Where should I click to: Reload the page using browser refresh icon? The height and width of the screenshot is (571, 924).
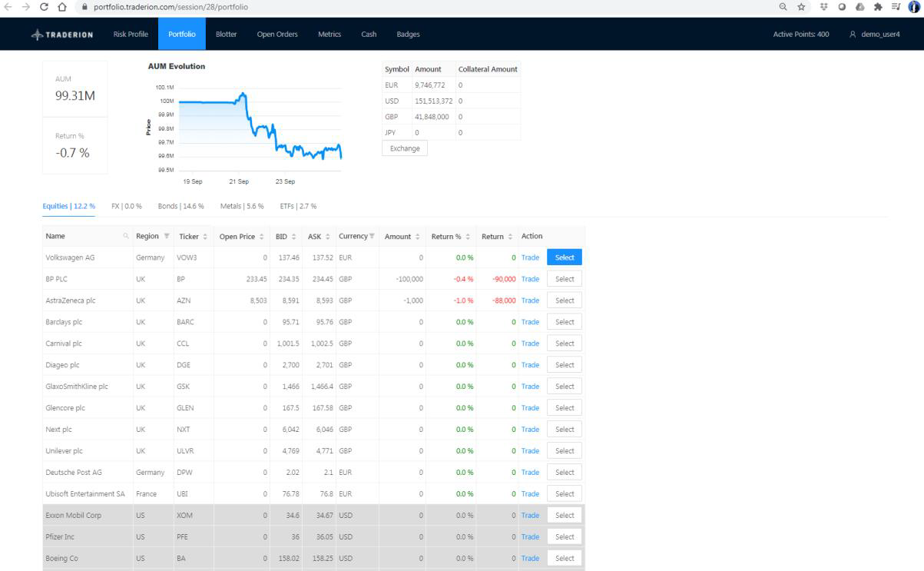coord(44,7)
